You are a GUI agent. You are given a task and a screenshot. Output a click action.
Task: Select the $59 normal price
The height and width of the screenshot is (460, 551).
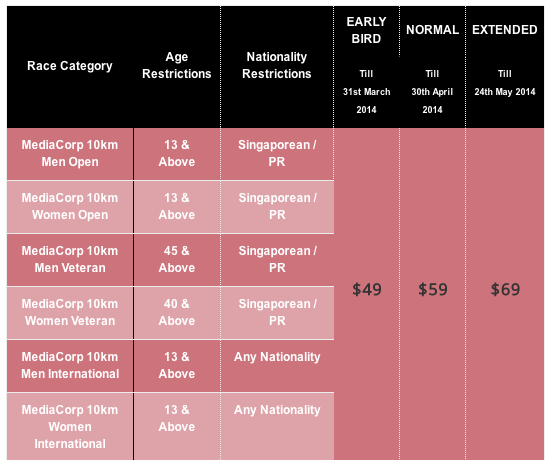tap(433, 289)
